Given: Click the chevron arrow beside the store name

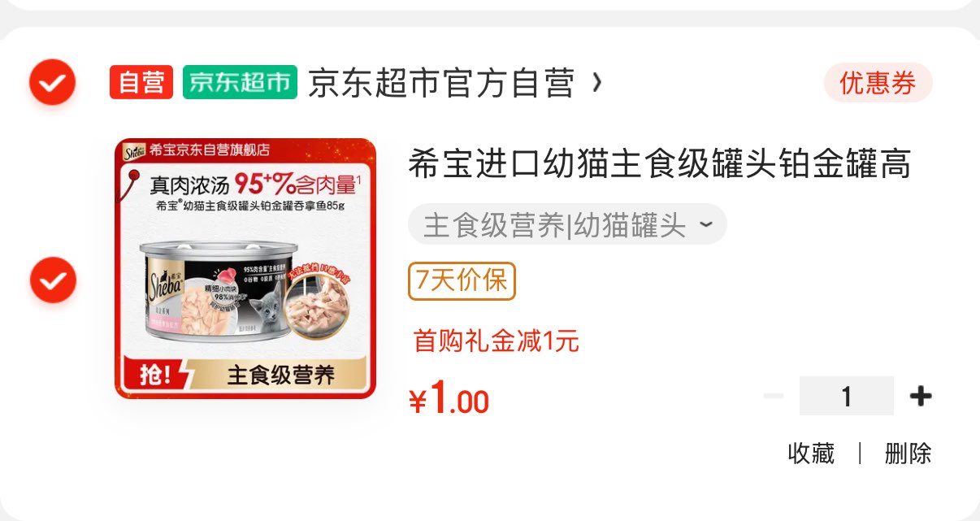Looking at the screenshot, I should [597, 82].
